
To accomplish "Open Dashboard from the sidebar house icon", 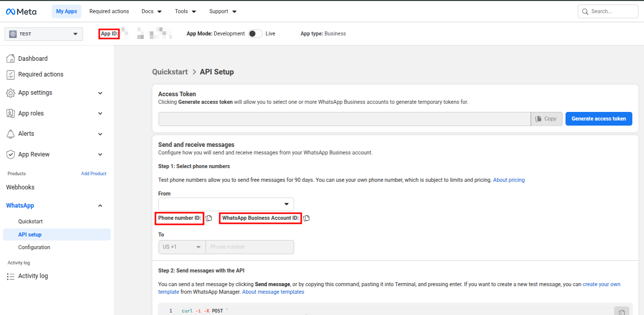I will click(x=11, y=59).
